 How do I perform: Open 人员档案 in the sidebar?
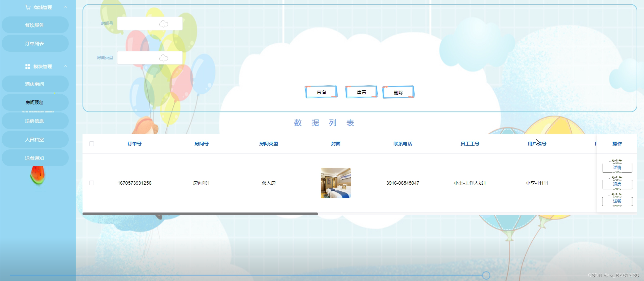click(x=35, y=139)
